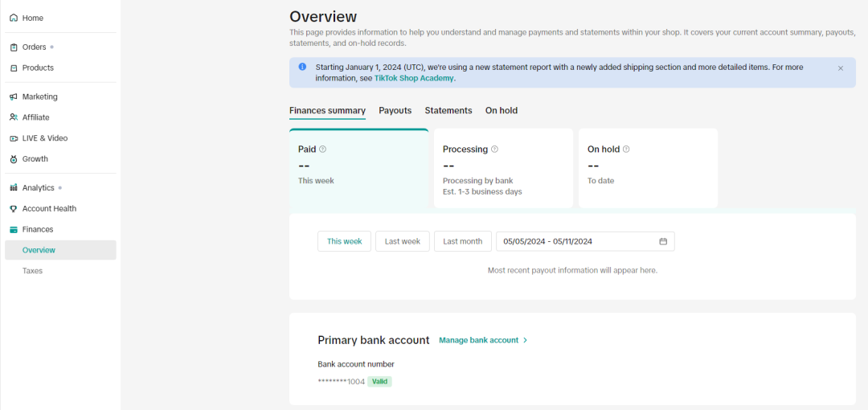The width and height of the screenshot is (868, 410).
Task: Click the Account Health trophy icon
Action: [14, 209]
